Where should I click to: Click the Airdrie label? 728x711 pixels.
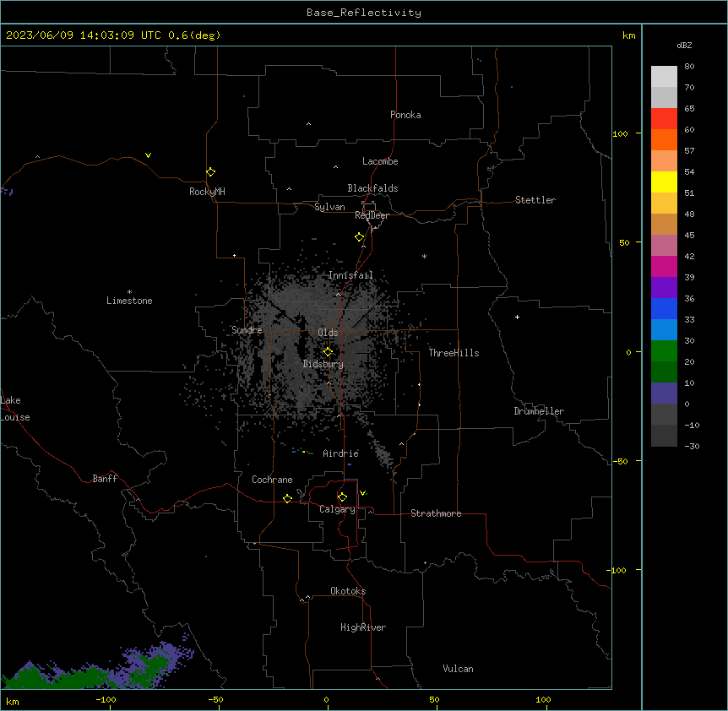point(341,453)
